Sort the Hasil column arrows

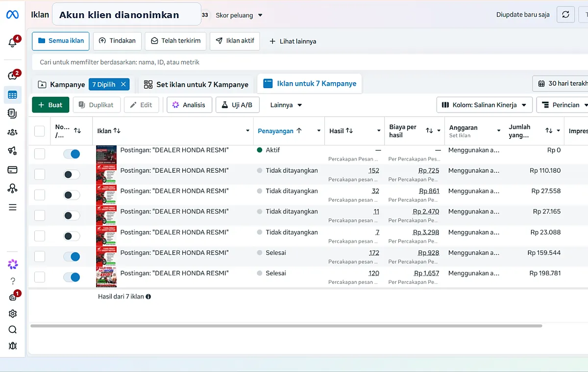349,131
